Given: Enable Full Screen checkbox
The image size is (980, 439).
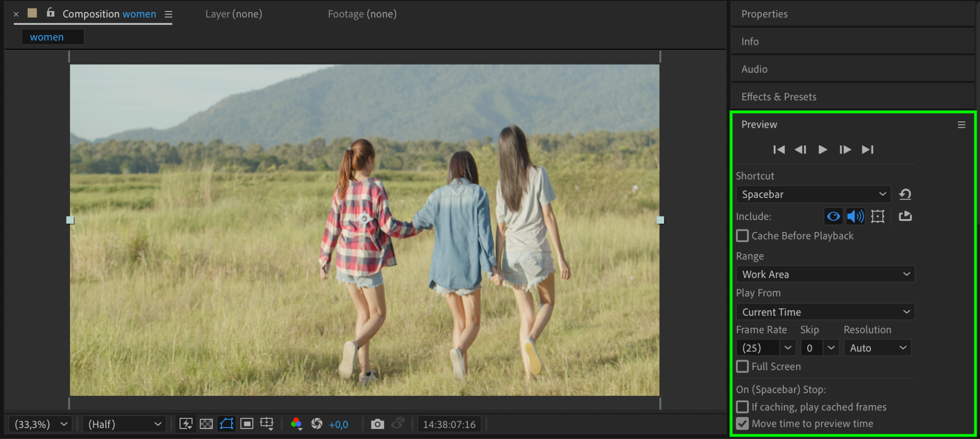Looking at the screenshot, I should pyautogui.click(x=742, y=366).
